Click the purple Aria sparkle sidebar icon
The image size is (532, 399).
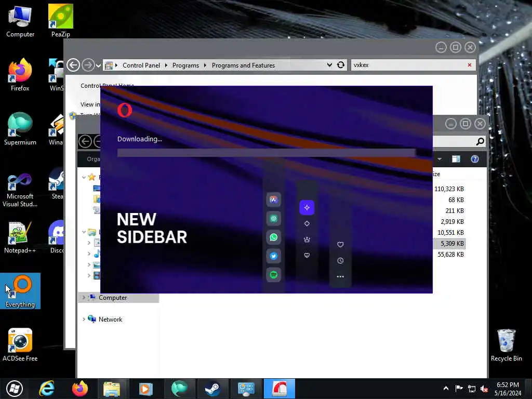307,207
